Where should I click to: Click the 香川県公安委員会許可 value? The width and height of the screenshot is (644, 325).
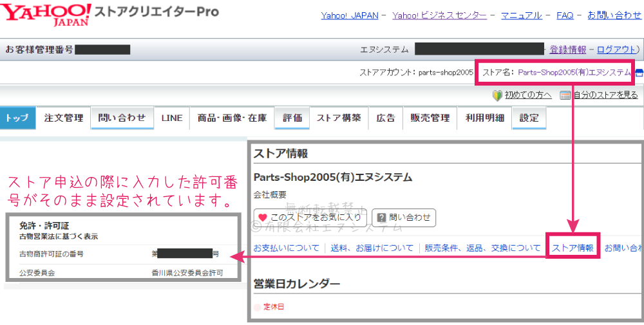[187, 273]
